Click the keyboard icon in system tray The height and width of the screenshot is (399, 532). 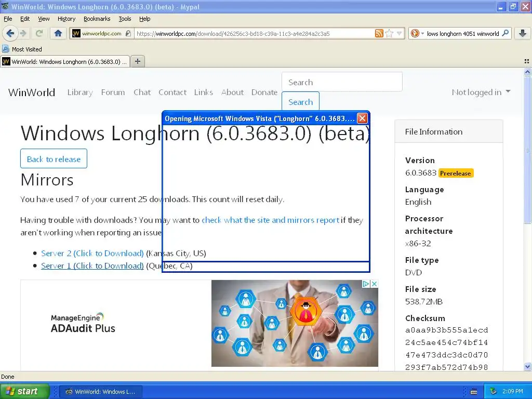click(474, 392)
